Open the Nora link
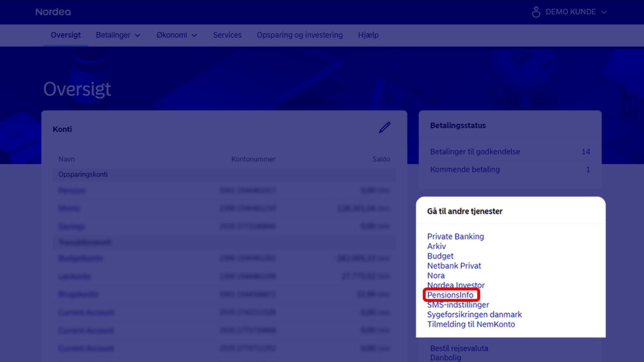 coord(436,276)
